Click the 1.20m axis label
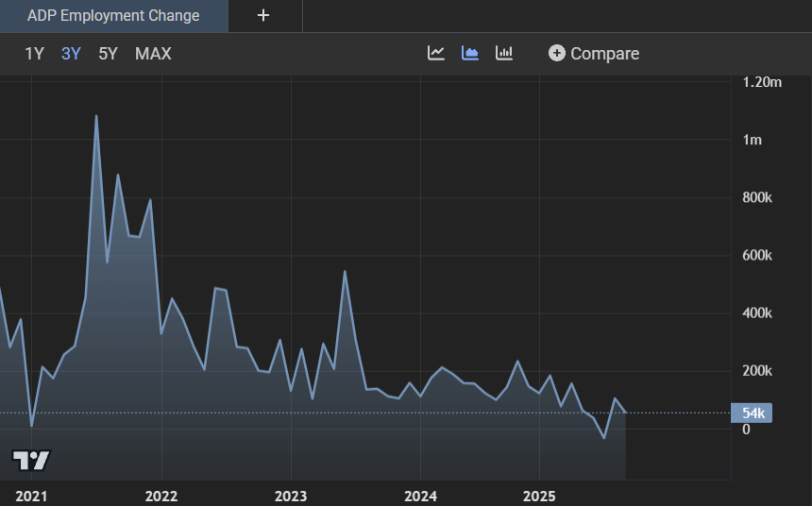The image size is (812, 506). point(762,82)
